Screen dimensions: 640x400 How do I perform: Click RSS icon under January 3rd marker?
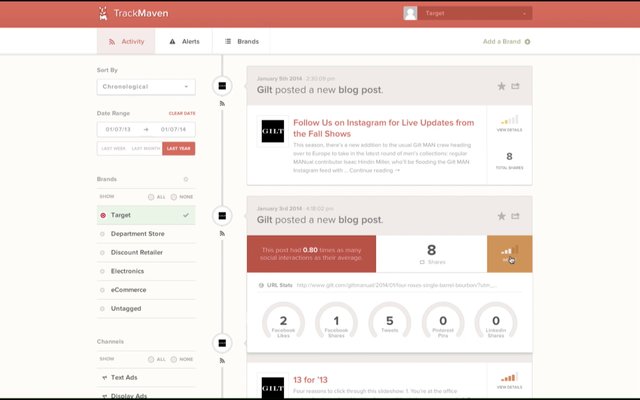pos(222,233)
